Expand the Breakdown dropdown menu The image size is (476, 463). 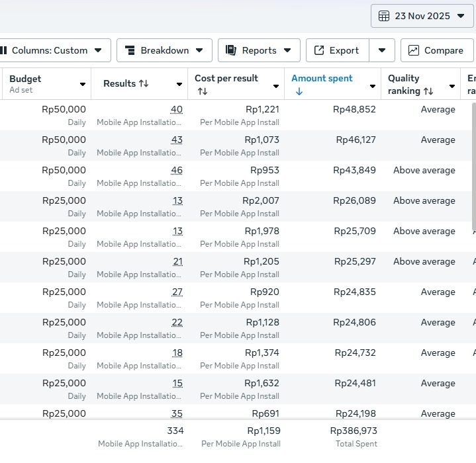pyautogui.click(x=199, y=50)
